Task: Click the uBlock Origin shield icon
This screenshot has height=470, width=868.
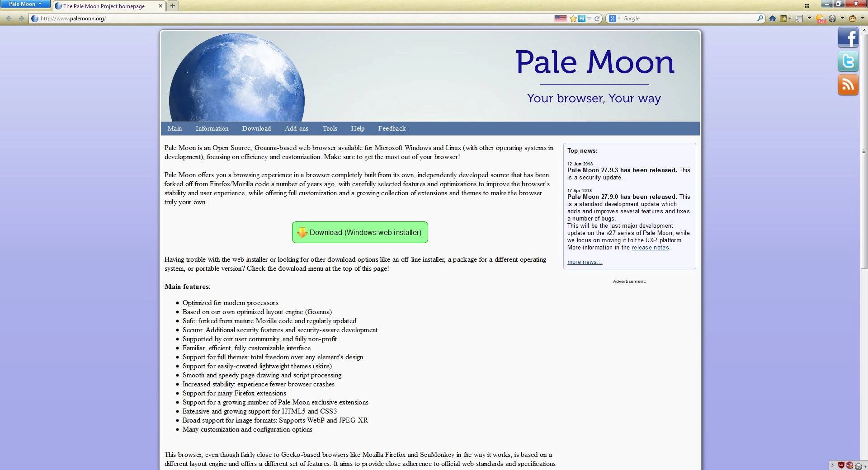Action: (841, 465)
